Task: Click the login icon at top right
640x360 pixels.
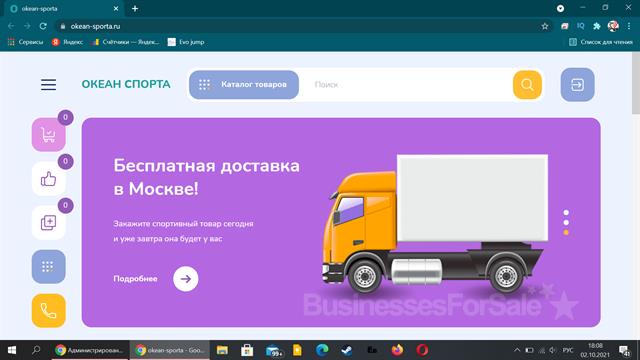Action: pos(577,85)
